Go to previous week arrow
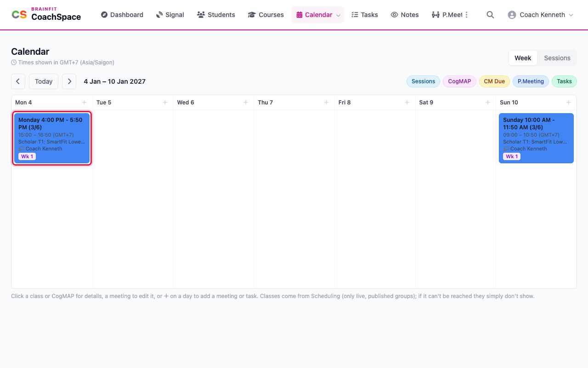Image resolution: width=588 pixels, height=368 pixels. [18, 81]
